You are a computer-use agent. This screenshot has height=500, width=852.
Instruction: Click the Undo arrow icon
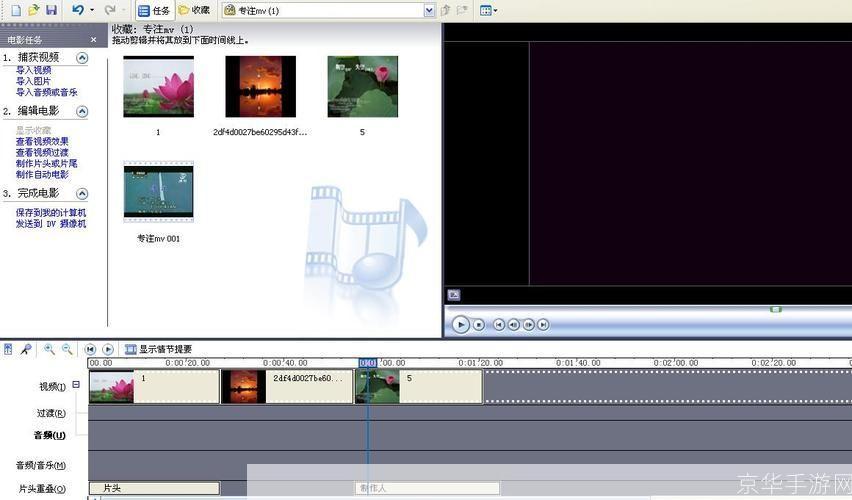78,10
